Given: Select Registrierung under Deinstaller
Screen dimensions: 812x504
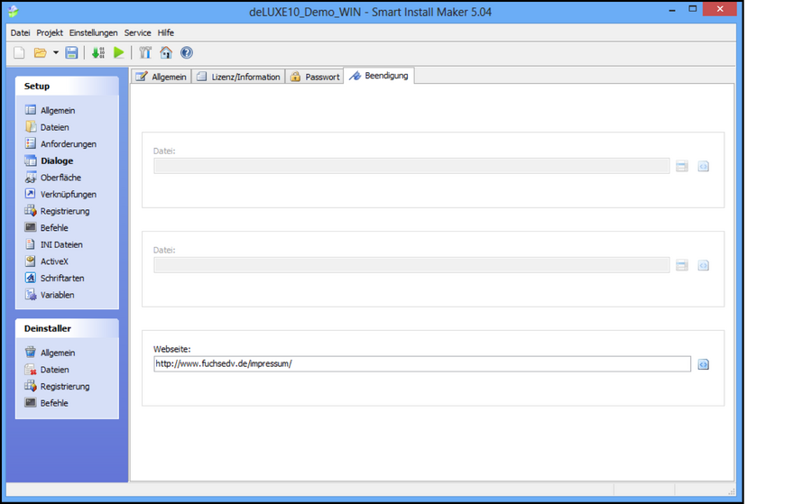Looking at the screenshot, I should click(x=65, y=386).
